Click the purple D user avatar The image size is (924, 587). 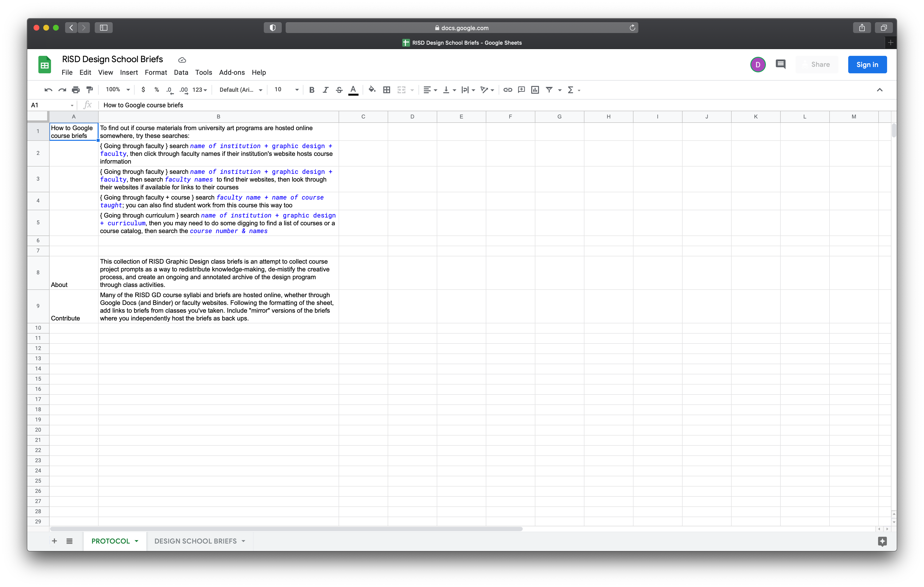pos(757,64)
